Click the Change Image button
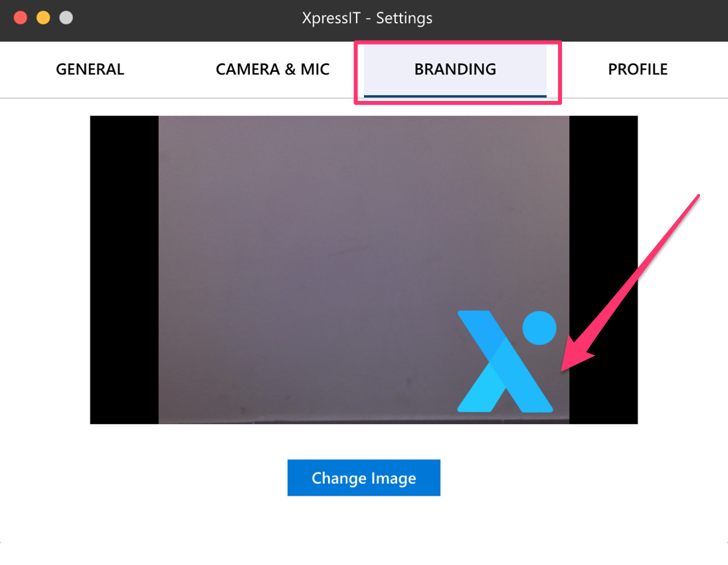728x565 pixels. (x=363, y=478)
